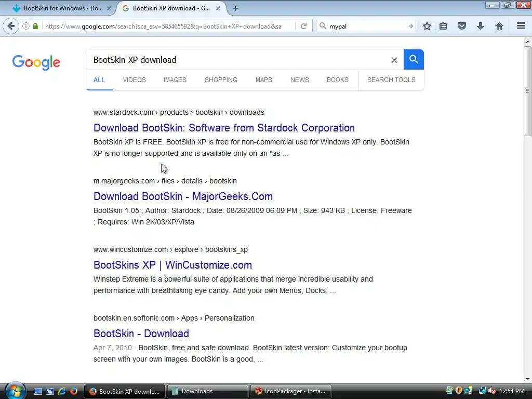Show bookmarks list icon

pyautogui.click(x=443, y=26)
